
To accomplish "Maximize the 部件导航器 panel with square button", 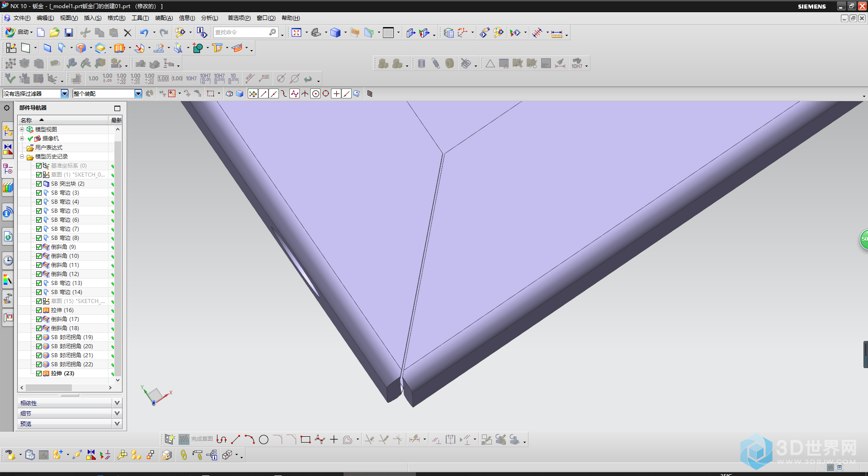I will click(x=117, y=108).
